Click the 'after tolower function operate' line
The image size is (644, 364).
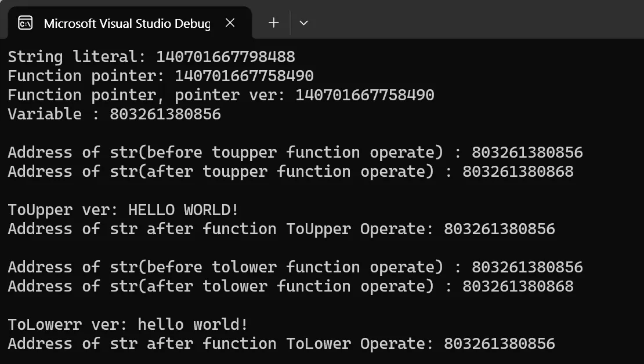(x=290, y=286)
